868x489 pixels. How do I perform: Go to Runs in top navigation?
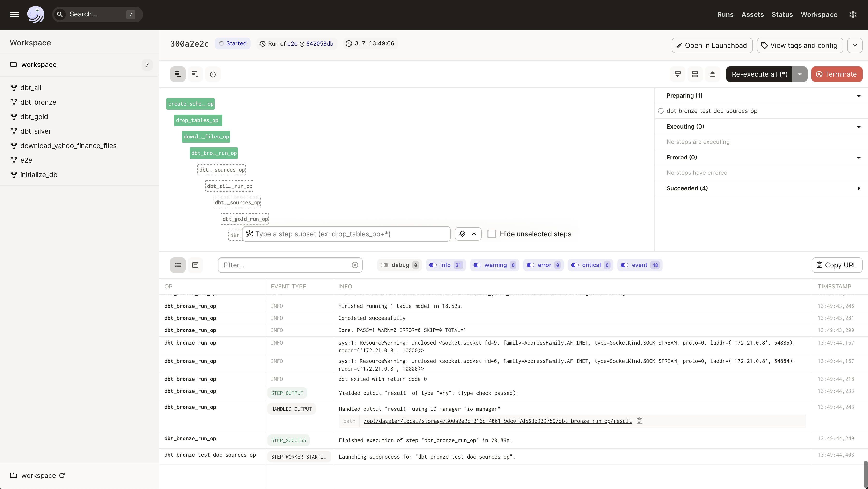tap(725, 14)
